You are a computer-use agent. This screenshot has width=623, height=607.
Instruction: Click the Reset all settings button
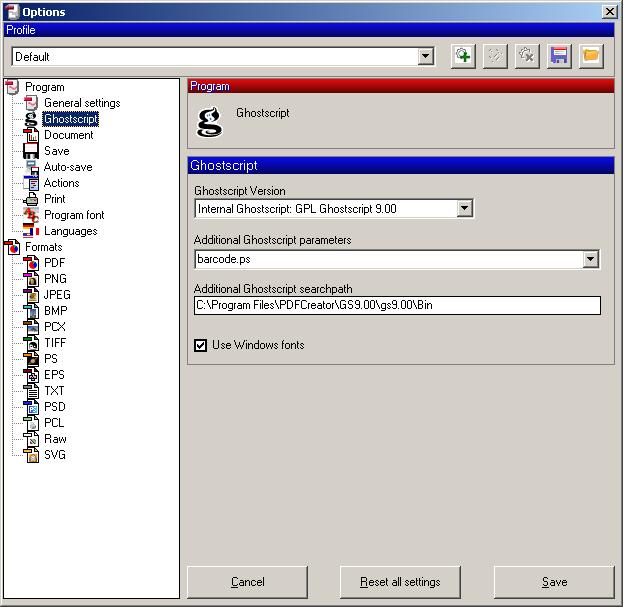[400, 582]
